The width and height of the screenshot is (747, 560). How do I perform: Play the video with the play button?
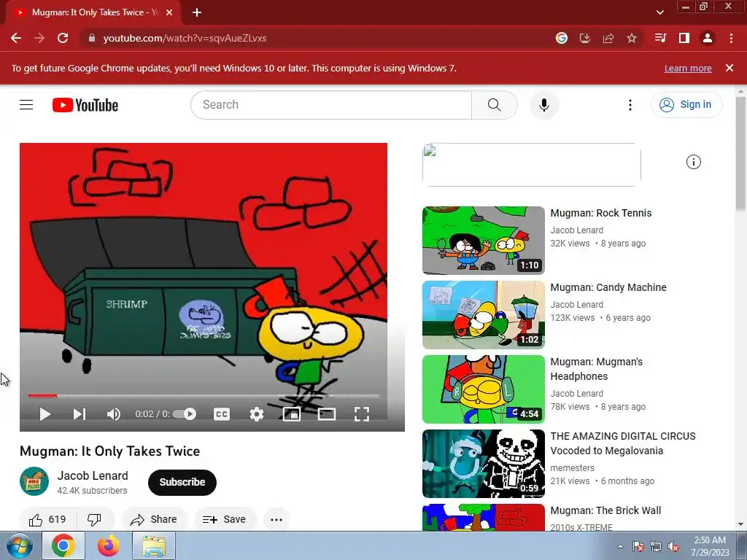(45, 414)
